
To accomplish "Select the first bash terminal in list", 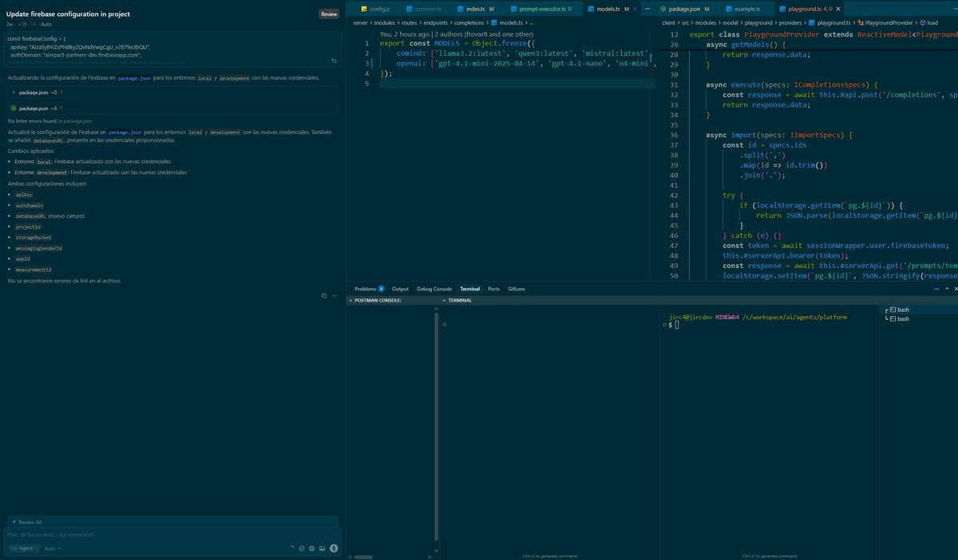I will (x=919, y=310).
